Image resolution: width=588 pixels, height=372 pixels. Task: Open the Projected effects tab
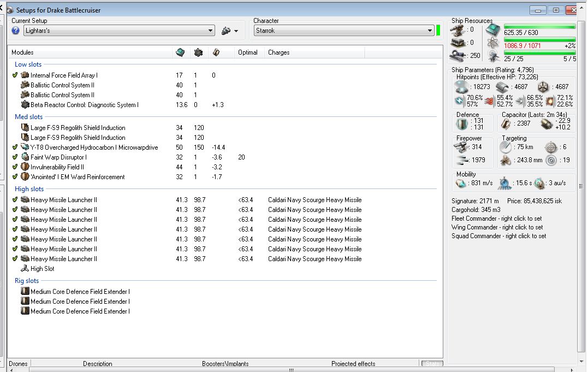[x=353, y=363]
